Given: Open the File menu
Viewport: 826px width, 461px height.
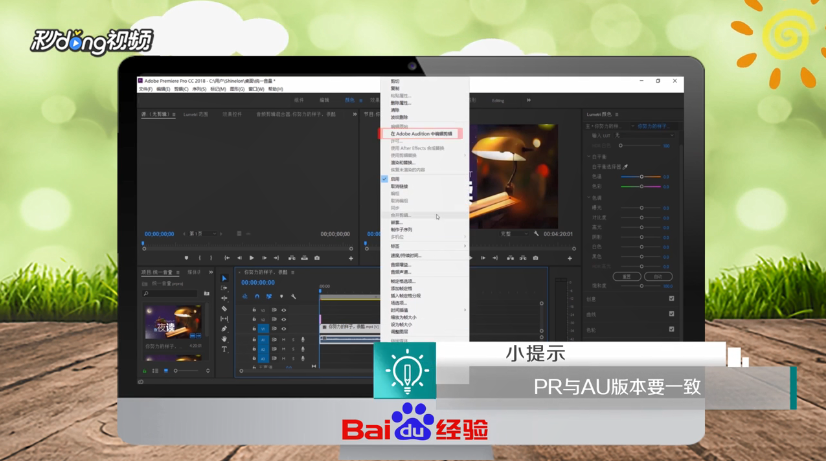Looking at the screenshot, I should [x=145, y=89].
